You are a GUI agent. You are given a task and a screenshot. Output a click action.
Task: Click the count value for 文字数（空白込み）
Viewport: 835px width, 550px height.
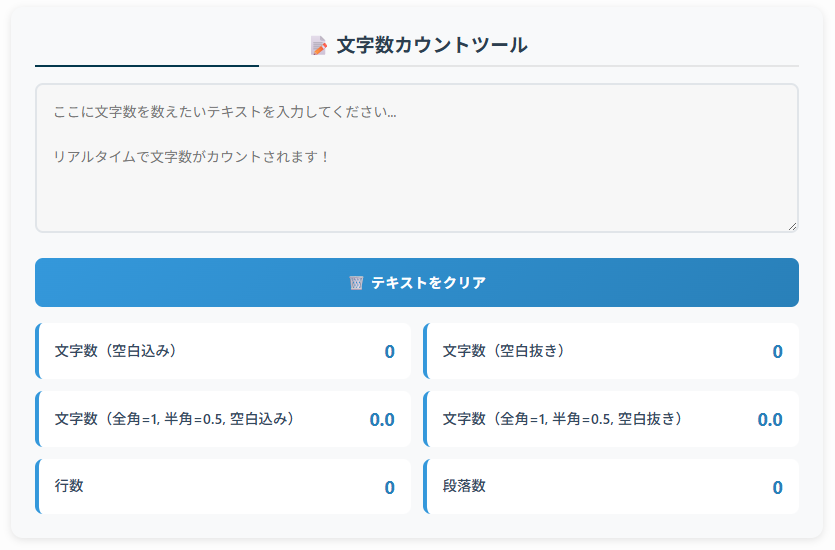click(389, 352)
